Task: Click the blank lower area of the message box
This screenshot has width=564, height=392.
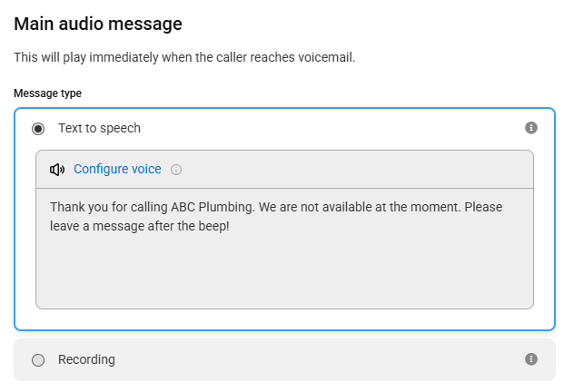Action: 284,273
